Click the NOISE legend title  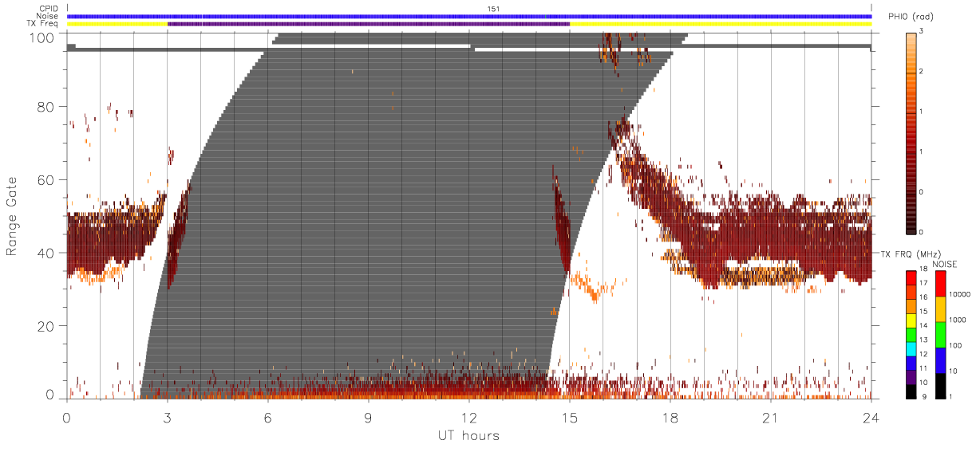[945, 263]
